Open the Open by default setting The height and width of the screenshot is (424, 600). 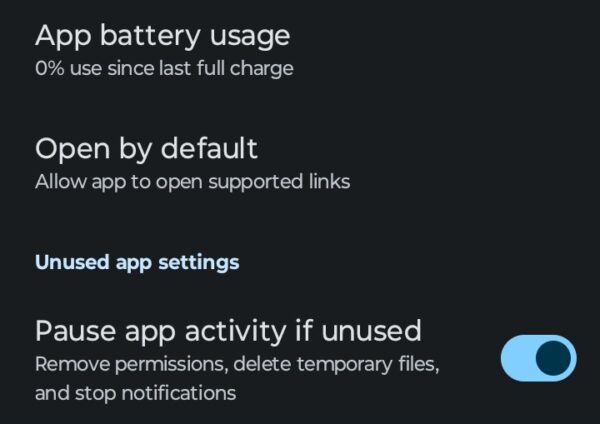[x=146, y=149]
